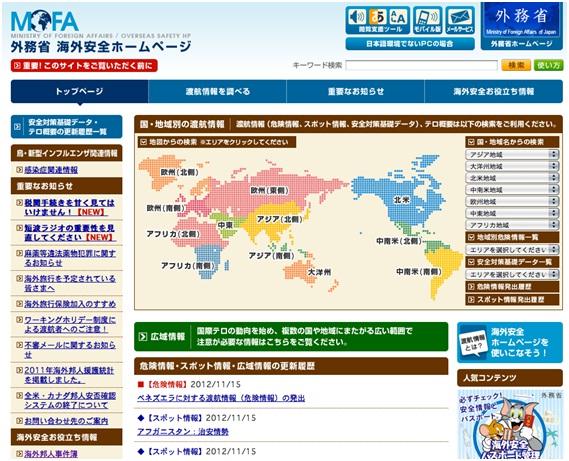The width and height of the screenshot is (569, 461).
Task: Open the mail service envelope icon
Action: click(460, 20)
